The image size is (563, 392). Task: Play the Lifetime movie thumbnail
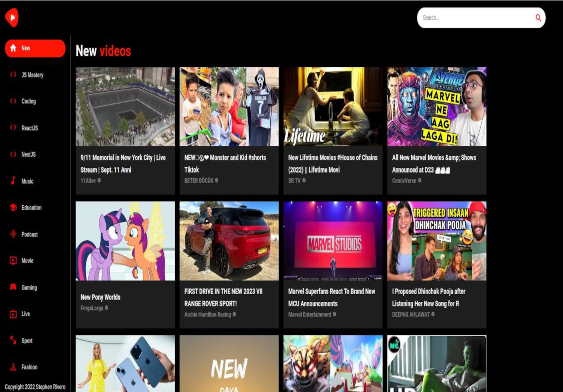click(x=333, y=106)
